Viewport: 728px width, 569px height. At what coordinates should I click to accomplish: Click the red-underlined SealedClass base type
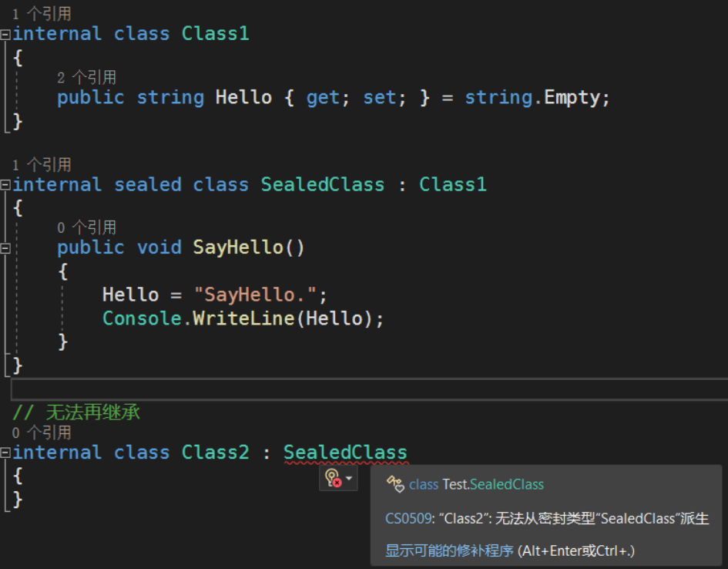[x=345, y=453]
